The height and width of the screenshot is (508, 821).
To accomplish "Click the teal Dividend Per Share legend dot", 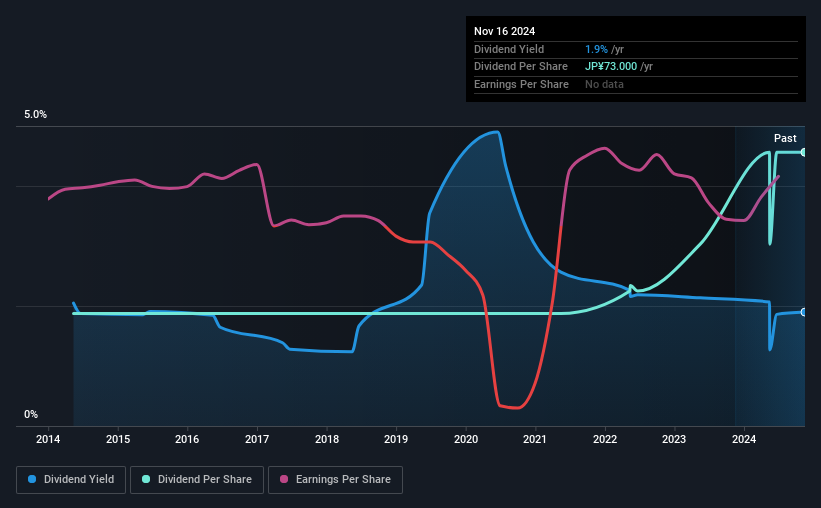I will 146,479.
